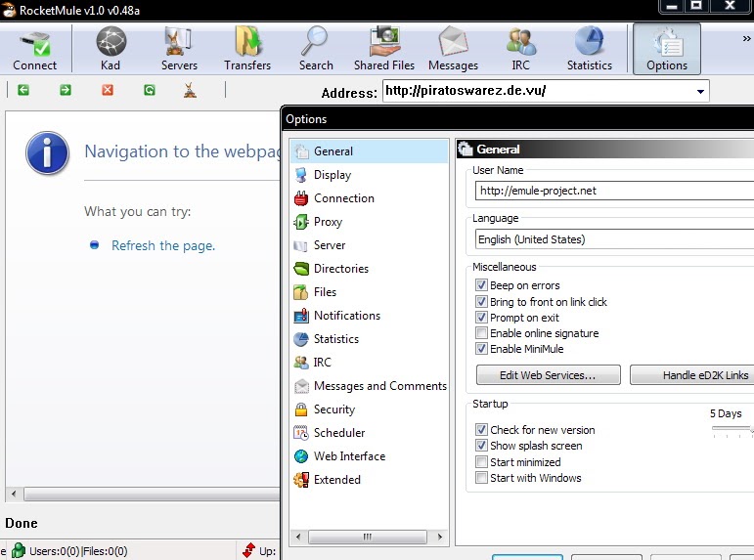Enable Start minimized checkbox
Screen dimensions: 754x560
(481, 462)
